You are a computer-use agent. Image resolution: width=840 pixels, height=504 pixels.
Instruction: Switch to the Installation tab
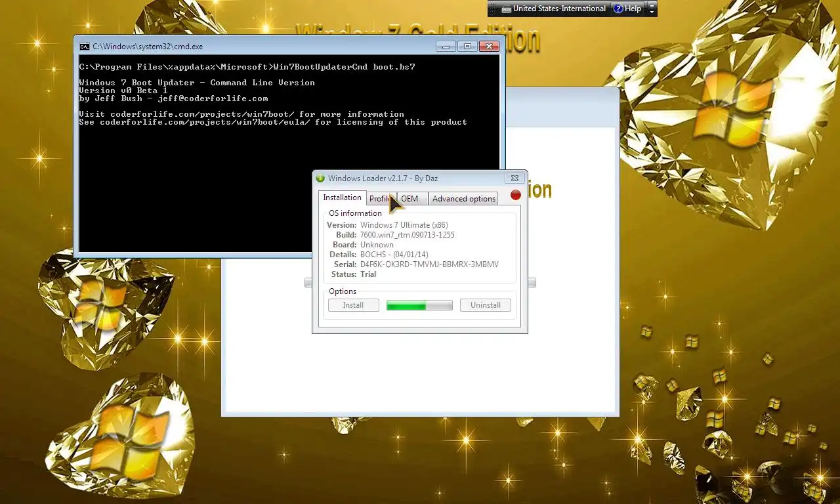coord(342,198)
